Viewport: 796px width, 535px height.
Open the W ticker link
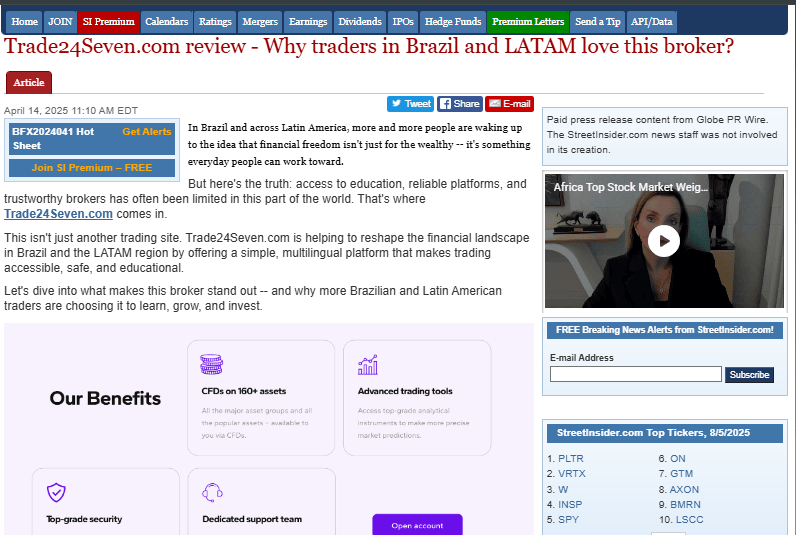pyautogui.click(x=563, y=489)
